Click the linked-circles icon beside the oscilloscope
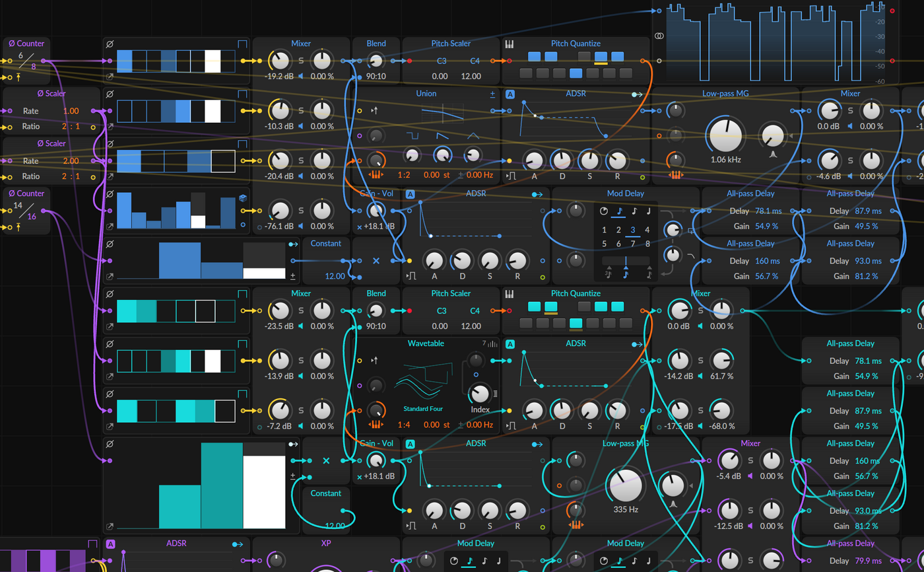Image resolution: width=924 pixels, height=572 pixels. 659,35
